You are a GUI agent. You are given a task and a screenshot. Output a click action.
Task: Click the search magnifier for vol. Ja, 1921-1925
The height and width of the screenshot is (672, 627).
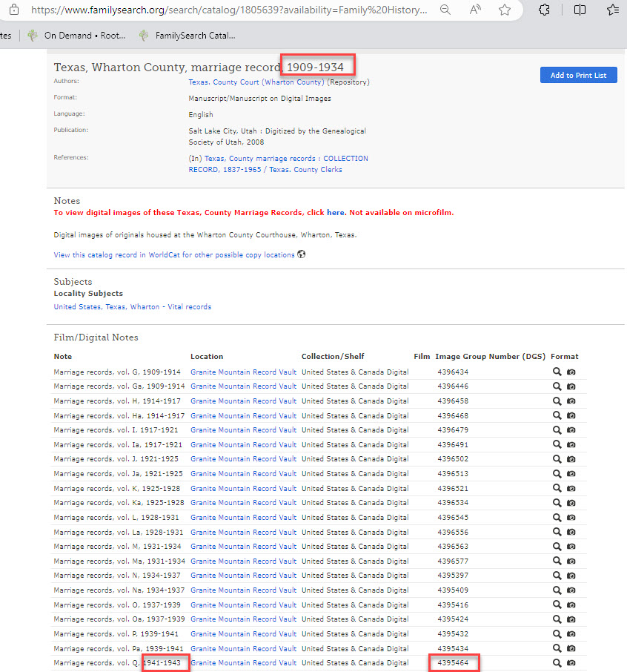click(557, 473)
